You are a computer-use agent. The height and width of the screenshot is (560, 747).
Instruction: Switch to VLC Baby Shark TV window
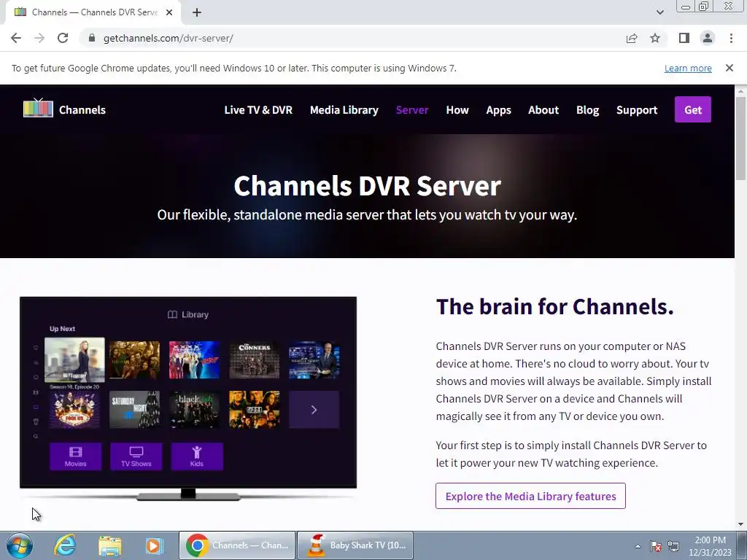tap(355, 545)
